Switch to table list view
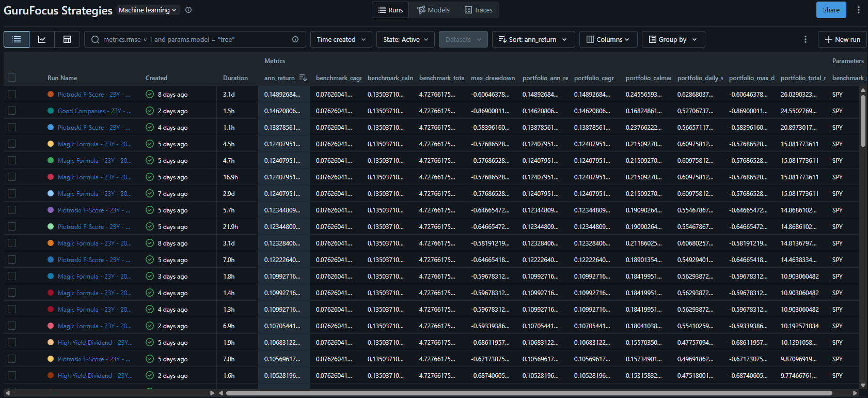Image resolution: width=868 pixels, height=398 pixels. tap(17, 39)
